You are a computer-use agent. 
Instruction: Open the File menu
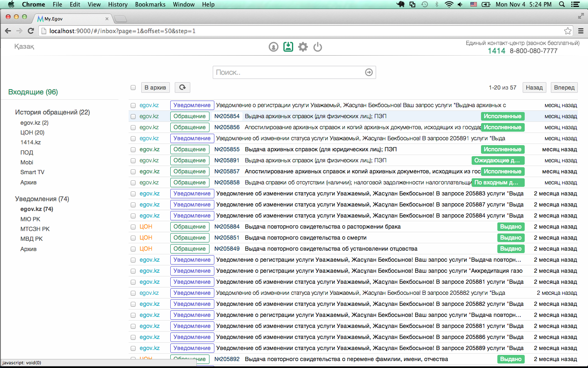click(58, 4)
